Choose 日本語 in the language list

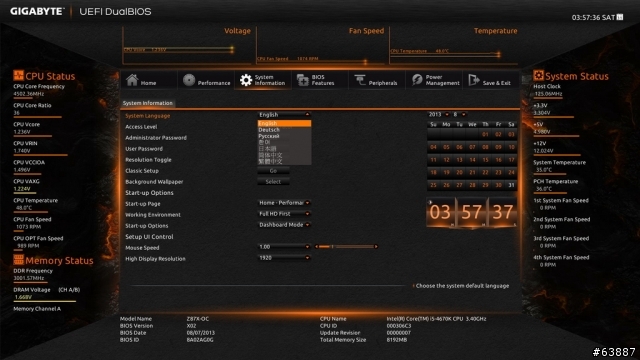pyautogui.click(x=284, y=149)
